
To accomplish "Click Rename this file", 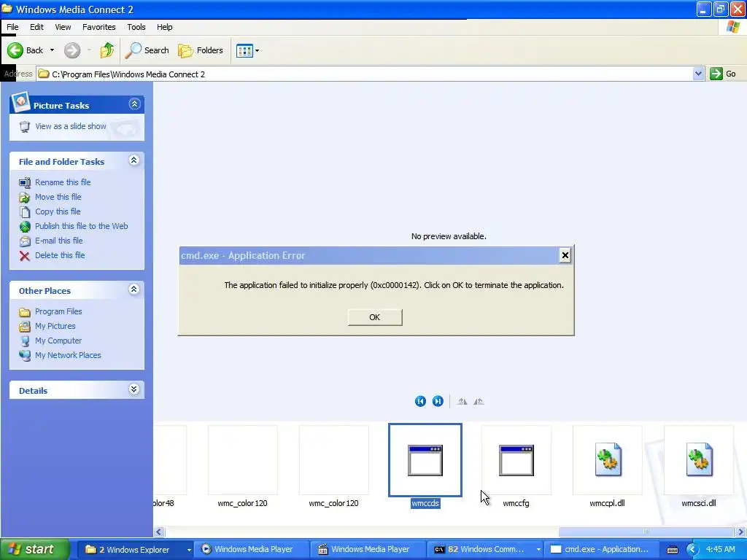I will (x=63, y=182).
